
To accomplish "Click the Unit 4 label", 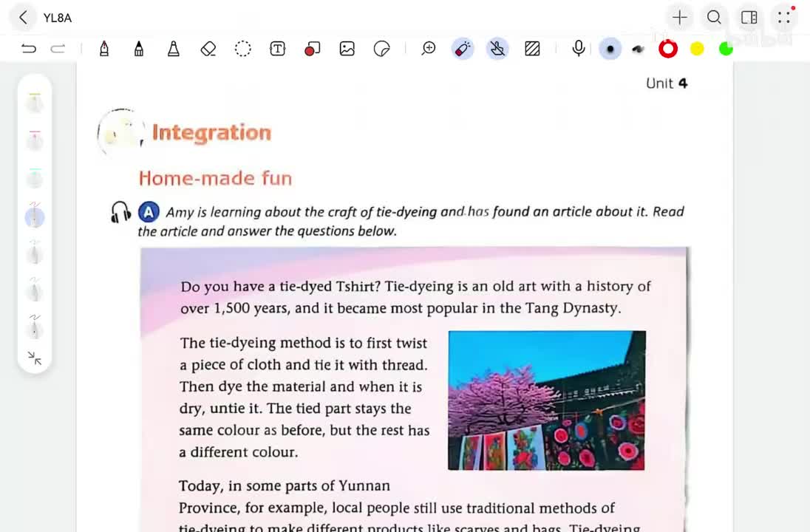I will pos(667,83).
